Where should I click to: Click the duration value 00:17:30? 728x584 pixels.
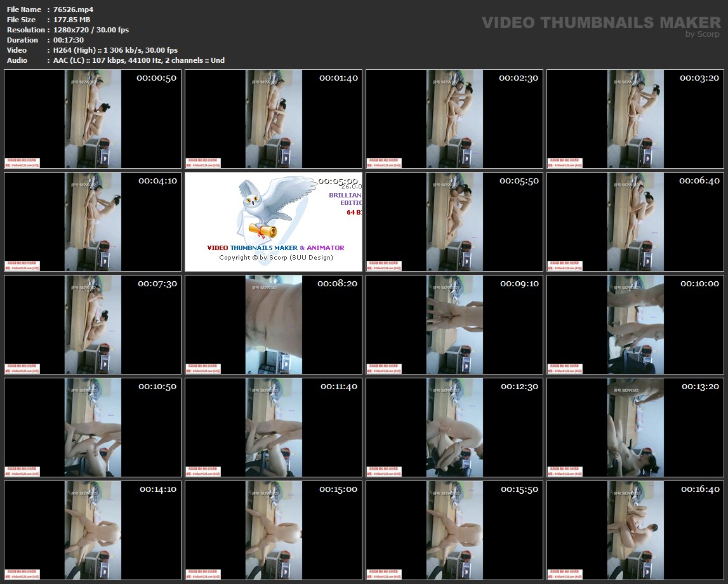click(x=69, y=40)
